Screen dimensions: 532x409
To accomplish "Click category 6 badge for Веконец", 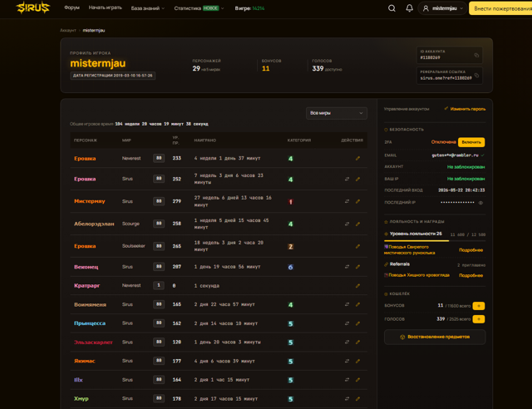I will click(290, 267).
